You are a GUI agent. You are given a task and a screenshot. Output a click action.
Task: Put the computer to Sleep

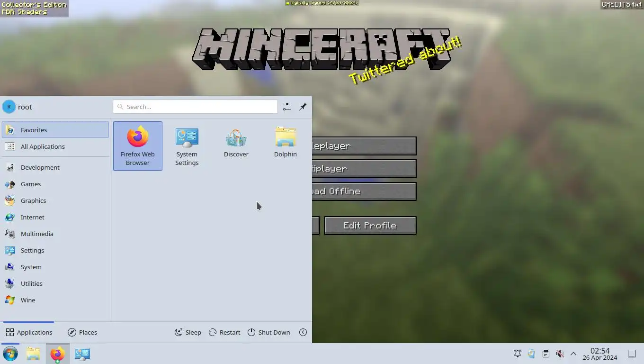pos(188,332)
